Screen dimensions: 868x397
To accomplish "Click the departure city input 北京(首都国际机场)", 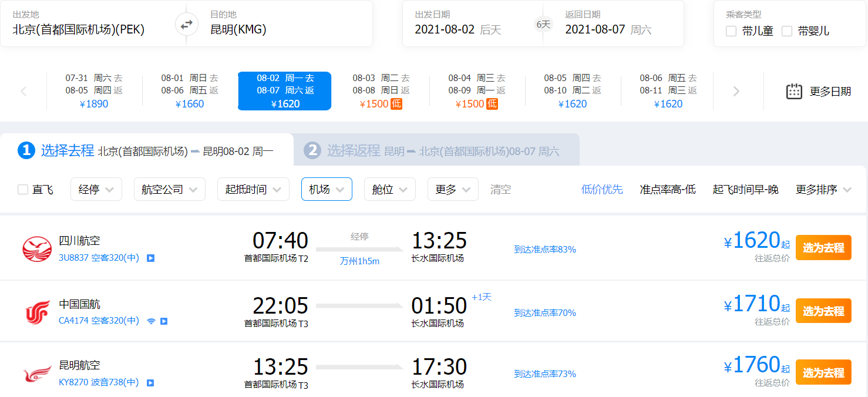I will 79,29.
